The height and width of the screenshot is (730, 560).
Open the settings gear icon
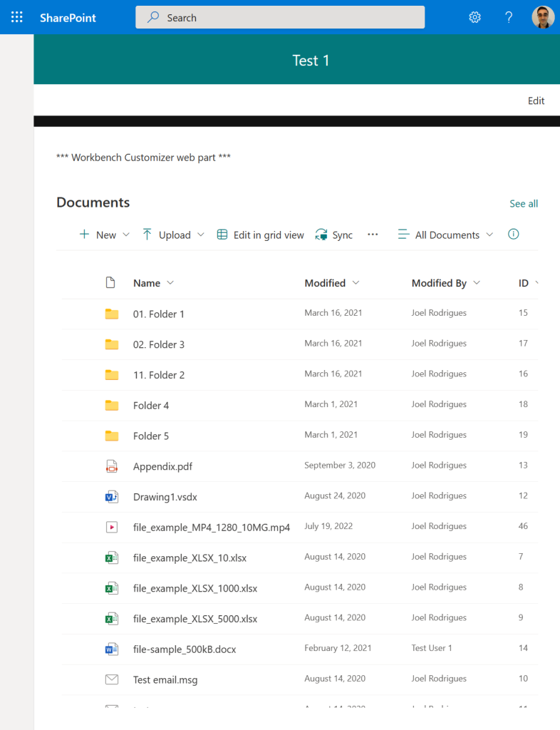click(x=475, y=17)
